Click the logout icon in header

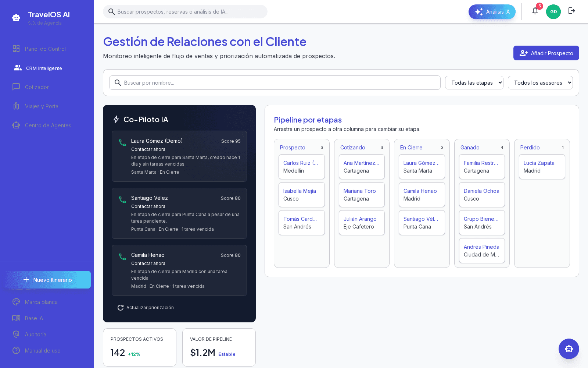(x=572, y=11)
